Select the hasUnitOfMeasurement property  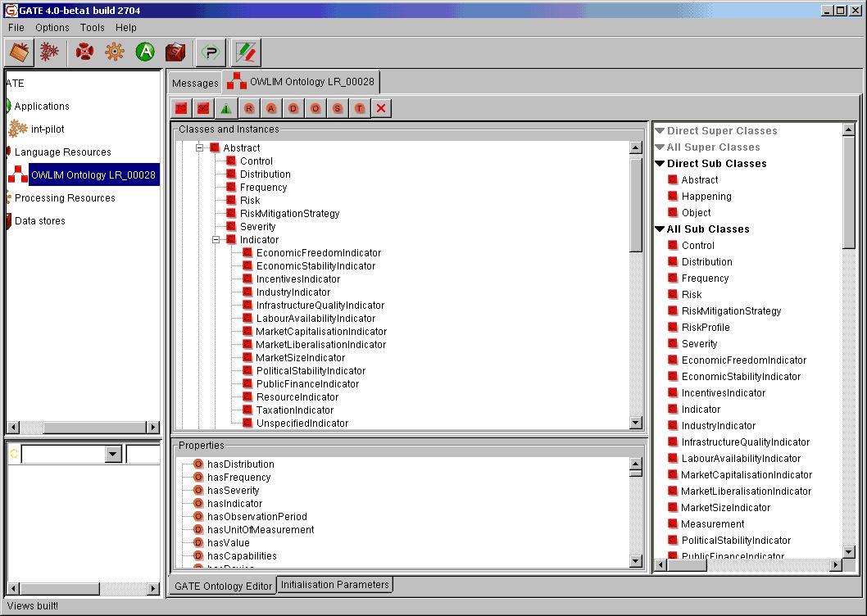pos(261,530)
